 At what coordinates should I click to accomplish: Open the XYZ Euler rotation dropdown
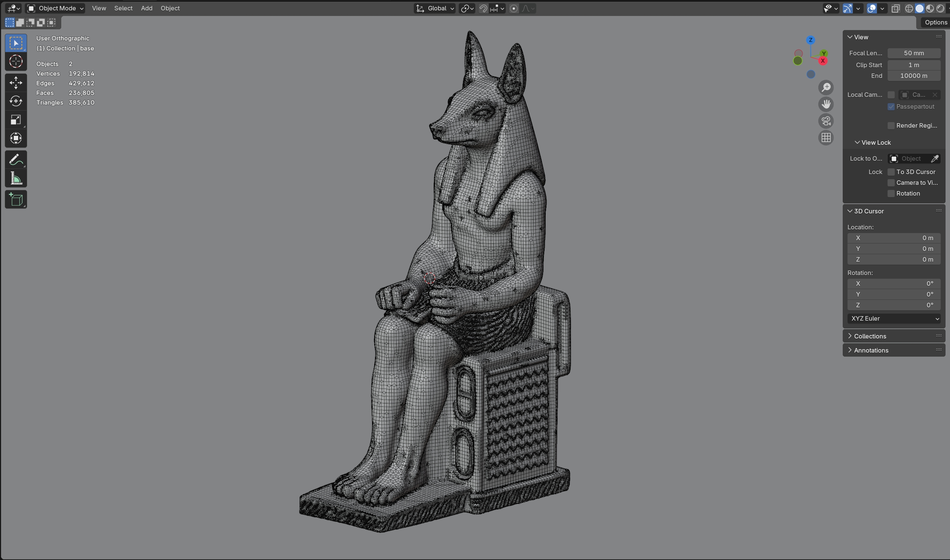pos(893,318)
